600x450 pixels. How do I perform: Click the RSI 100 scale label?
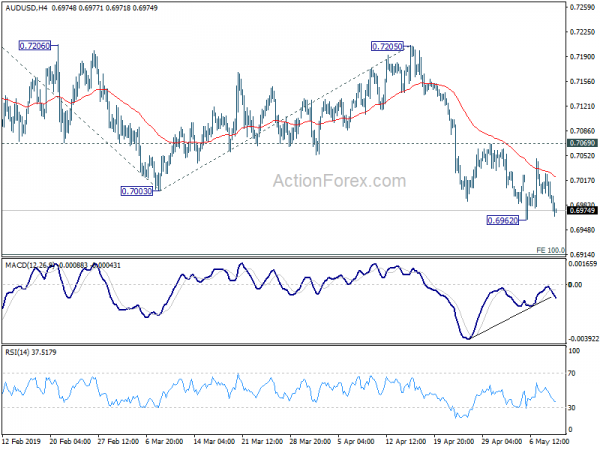click(x=574, y=351)
